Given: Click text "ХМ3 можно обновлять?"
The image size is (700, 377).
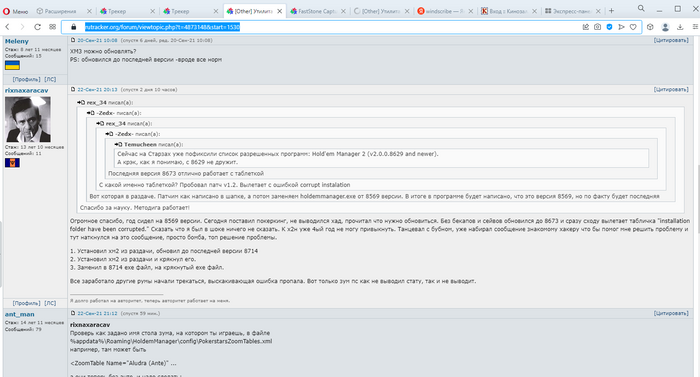Looking at the screenshot, I should (x=103, y=51).
